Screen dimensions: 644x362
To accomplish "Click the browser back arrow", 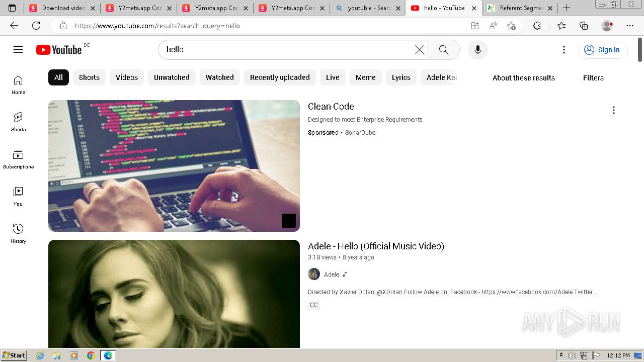I will pos(14,26).
